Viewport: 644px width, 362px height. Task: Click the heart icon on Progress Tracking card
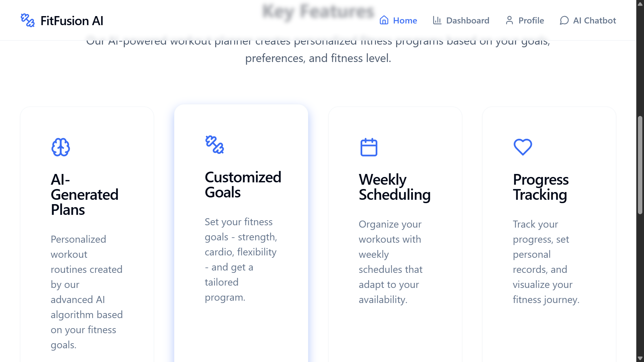pyautogui.click(x=523, y=147)
